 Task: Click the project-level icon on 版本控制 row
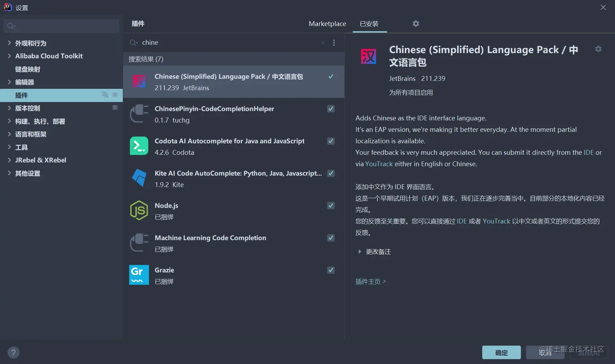click(115, 108)
